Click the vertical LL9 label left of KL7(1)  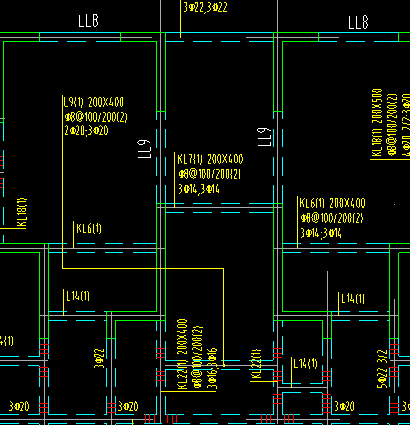point(144,149)
